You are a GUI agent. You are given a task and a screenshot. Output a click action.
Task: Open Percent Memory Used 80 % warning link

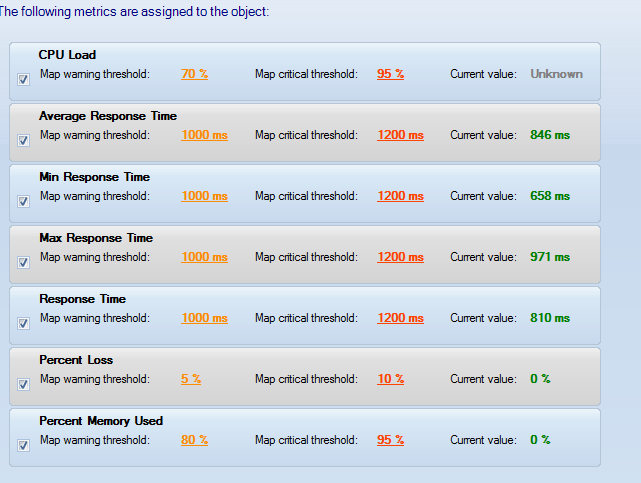click(x=194, y=440)
